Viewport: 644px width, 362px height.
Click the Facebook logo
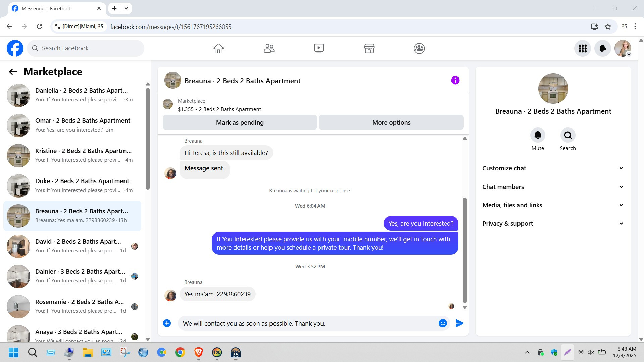point(15,48)
